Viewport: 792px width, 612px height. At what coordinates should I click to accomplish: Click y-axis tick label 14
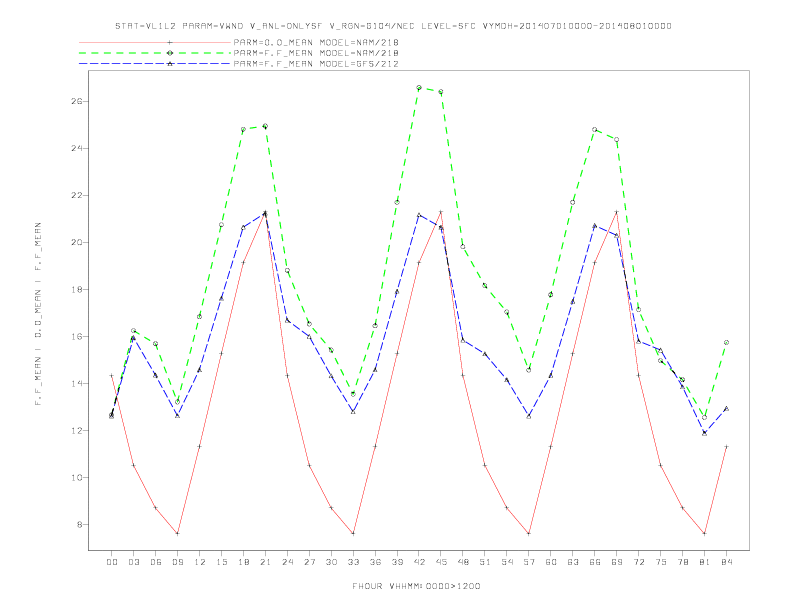pos(77,384)
